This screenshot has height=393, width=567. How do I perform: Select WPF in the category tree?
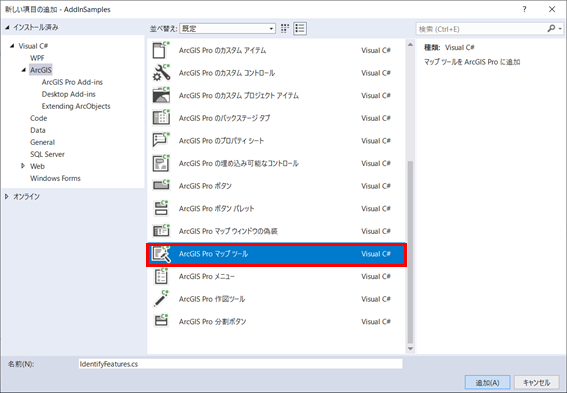[x=37, y=58]
